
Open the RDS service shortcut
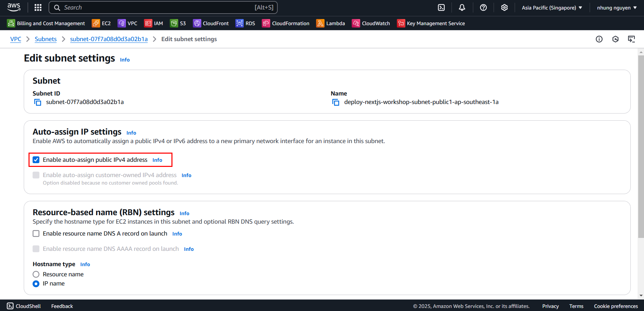[x=245, y=23]
